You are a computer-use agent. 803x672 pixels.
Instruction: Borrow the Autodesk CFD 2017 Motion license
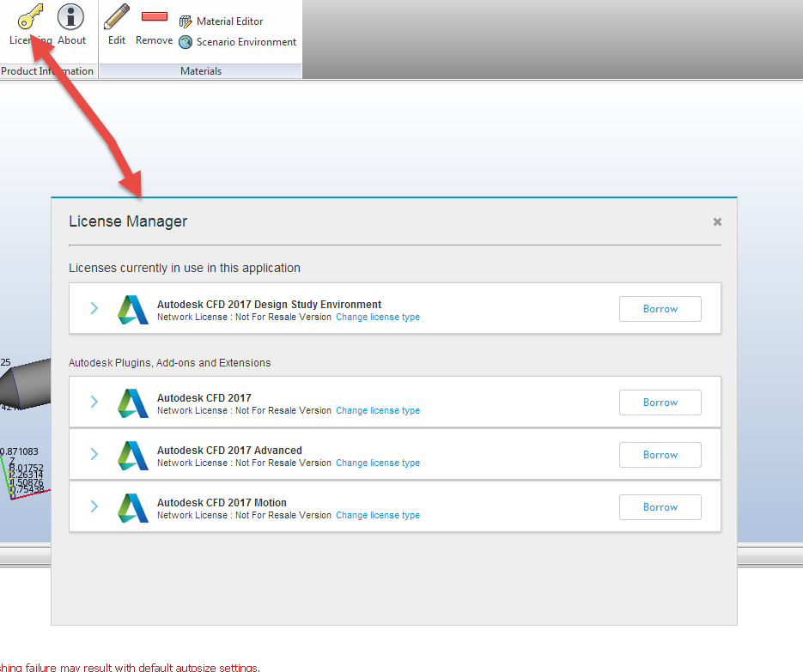(x=660, y=506)
